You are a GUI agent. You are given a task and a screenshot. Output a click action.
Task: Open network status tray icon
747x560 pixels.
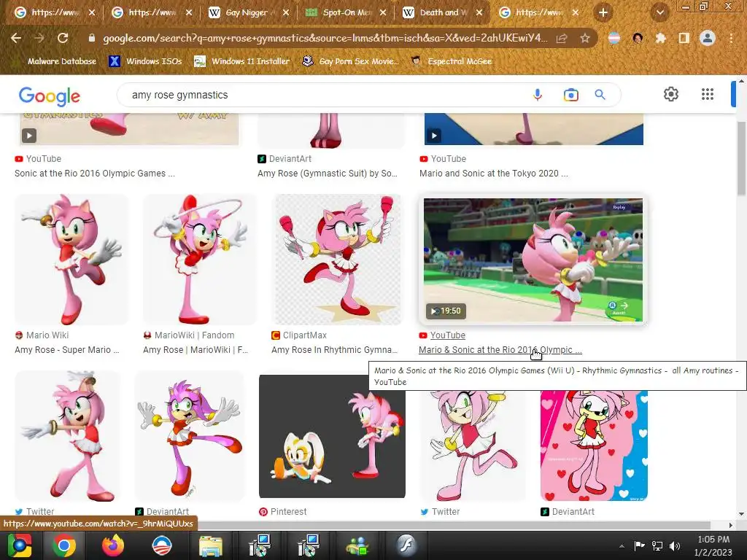tap(657, 545)
